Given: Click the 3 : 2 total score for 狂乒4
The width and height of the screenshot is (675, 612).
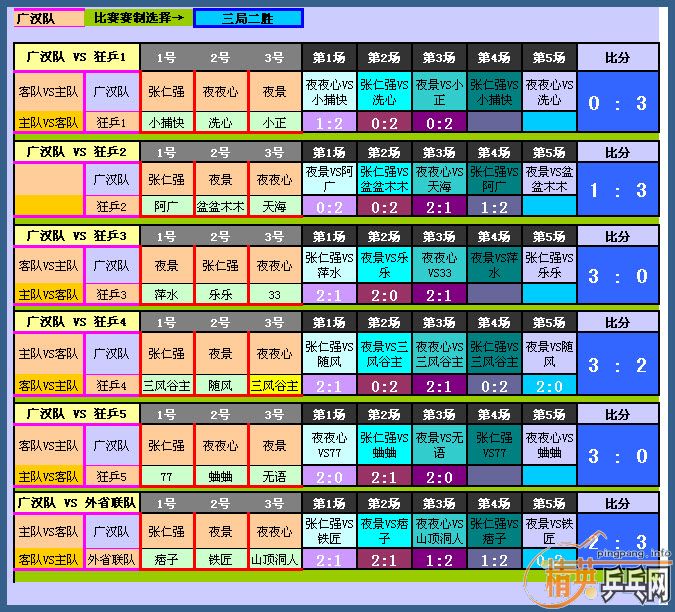Looking at the screenshot, I should [618, 365].
